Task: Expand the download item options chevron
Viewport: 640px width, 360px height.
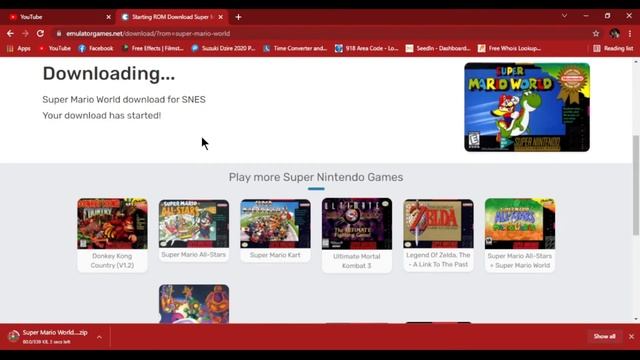Action: pos(99,337)
